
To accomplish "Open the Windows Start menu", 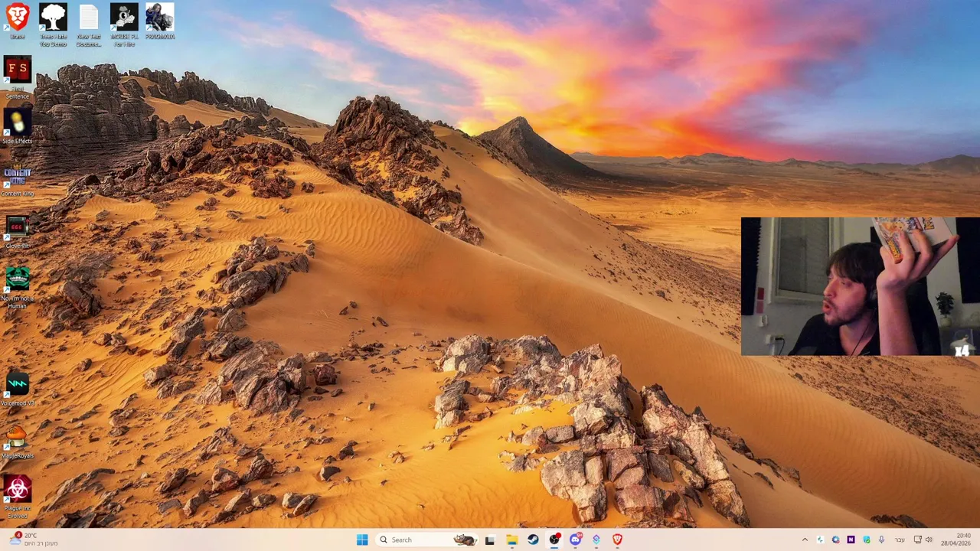I will point(362,540).
